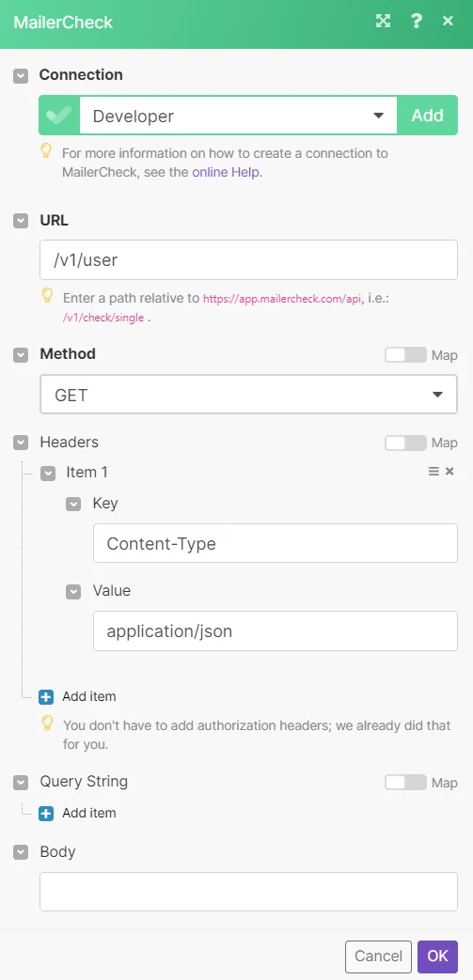The image size is (473, 980).
Task: Open the Developer connection dropdown
Action: pos(238,116)
